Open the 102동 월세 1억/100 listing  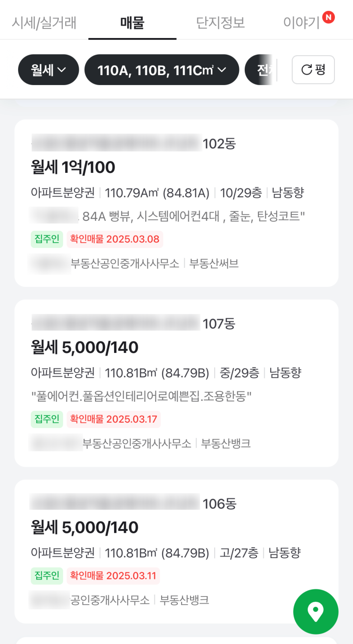[x=176, y=203]
